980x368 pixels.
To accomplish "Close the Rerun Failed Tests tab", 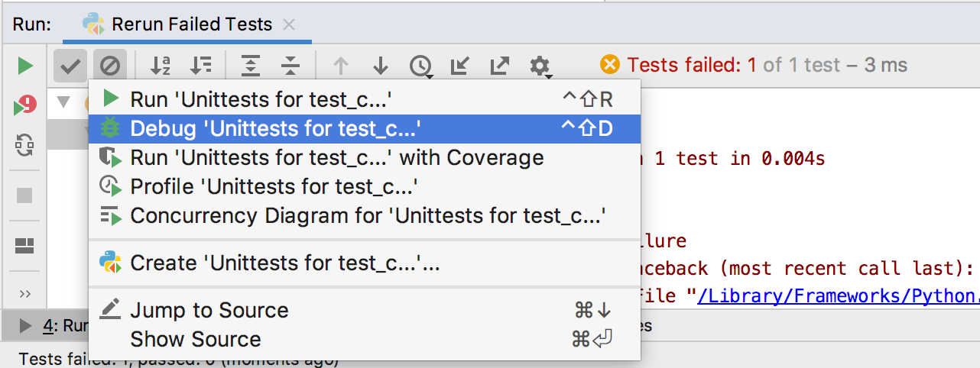I will 288,24.
